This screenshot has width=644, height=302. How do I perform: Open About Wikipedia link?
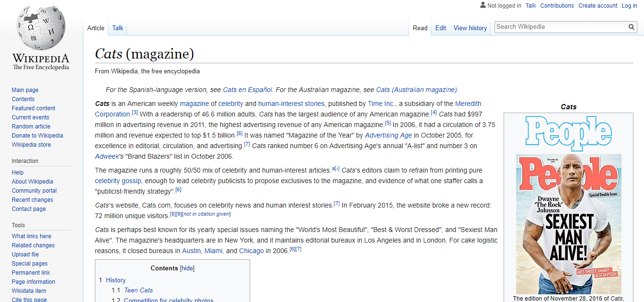[33, 182]
